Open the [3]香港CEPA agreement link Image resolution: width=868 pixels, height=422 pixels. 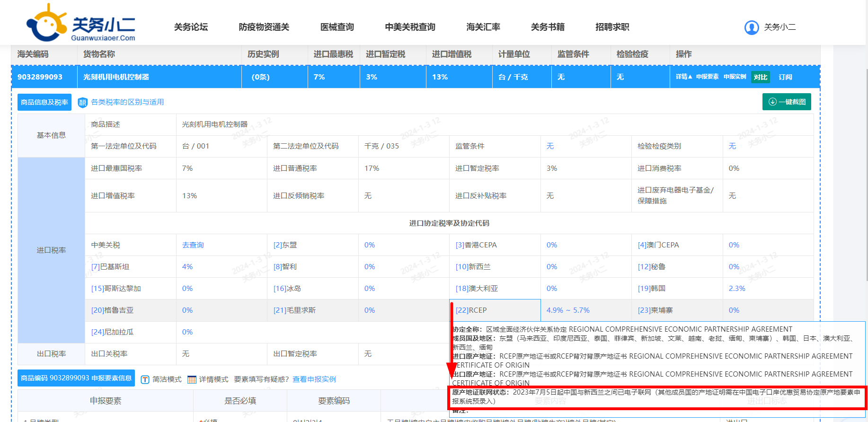pyautogui.click(x=476, y=245)
